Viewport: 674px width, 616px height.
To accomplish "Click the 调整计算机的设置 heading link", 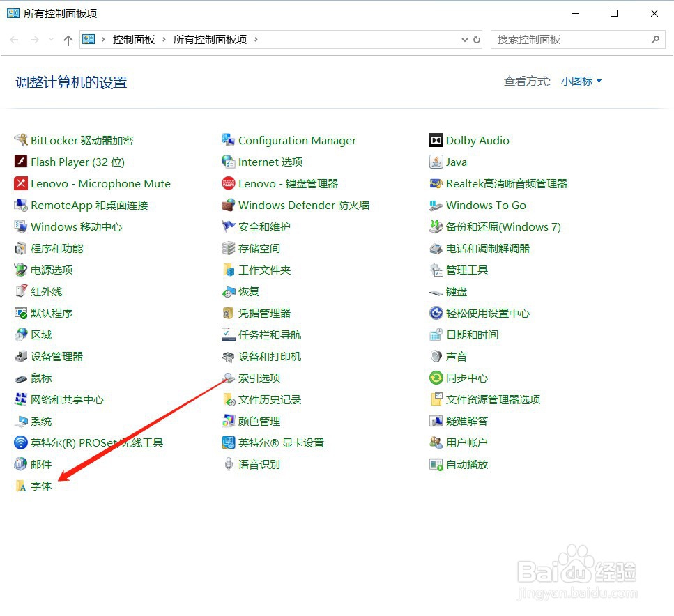I will [70, 82].
